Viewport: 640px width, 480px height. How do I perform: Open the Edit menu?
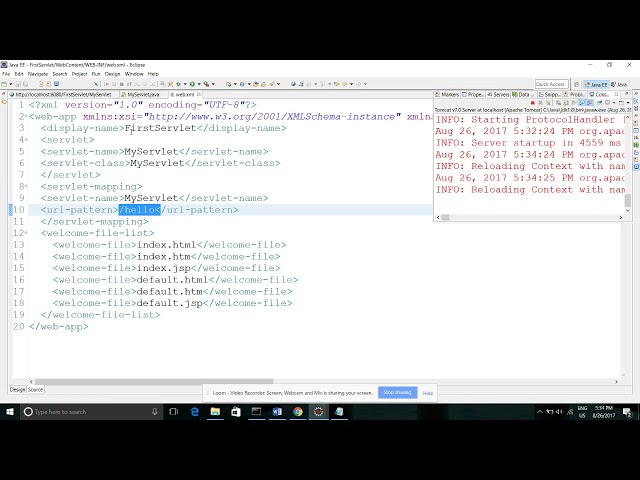(x=19, y=74)
